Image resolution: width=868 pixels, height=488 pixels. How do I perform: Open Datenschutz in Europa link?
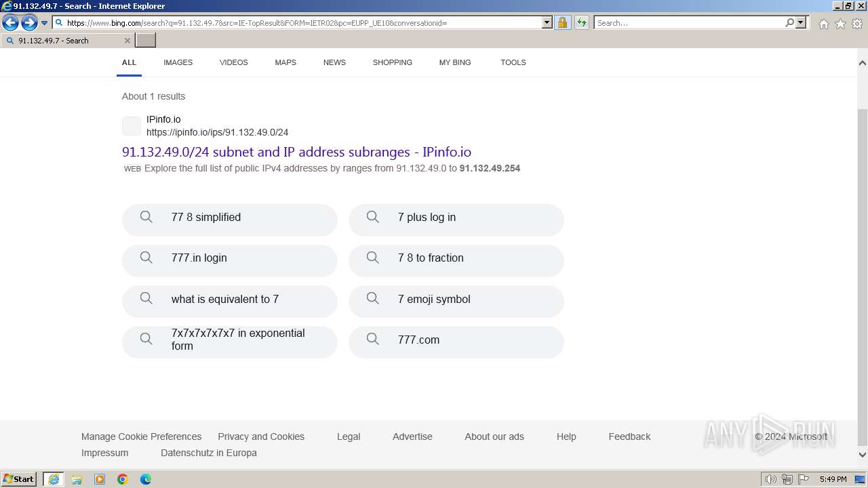209,453
